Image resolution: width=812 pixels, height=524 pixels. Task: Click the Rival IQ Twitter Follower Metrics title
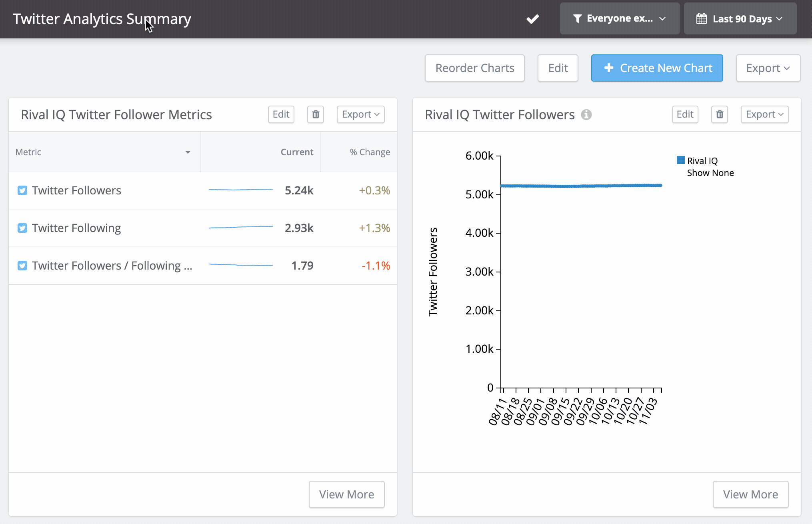(116, 115)
